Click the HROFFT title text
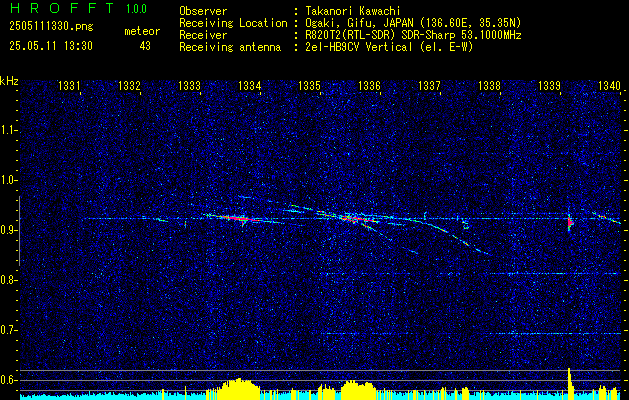 [x=61, y=8]
